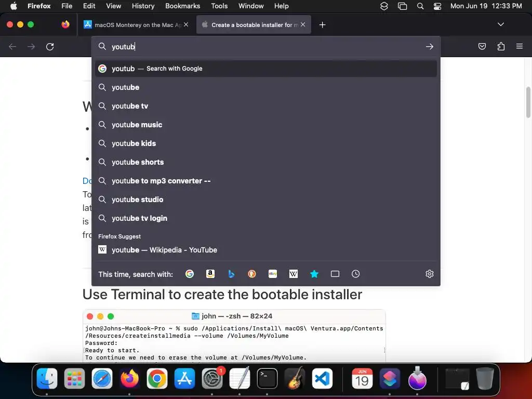The image size is (532, 399).
Task: Close the bootable installer tab
Action: (x=303, y=24)
